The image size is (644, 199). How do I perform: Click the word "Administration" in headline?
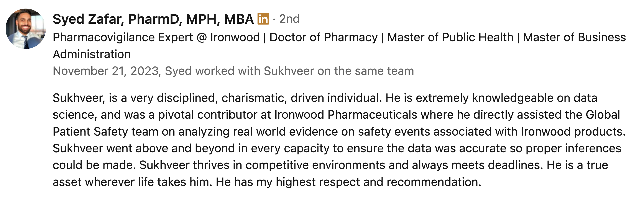pyautogui.click(x=92, y=54)
